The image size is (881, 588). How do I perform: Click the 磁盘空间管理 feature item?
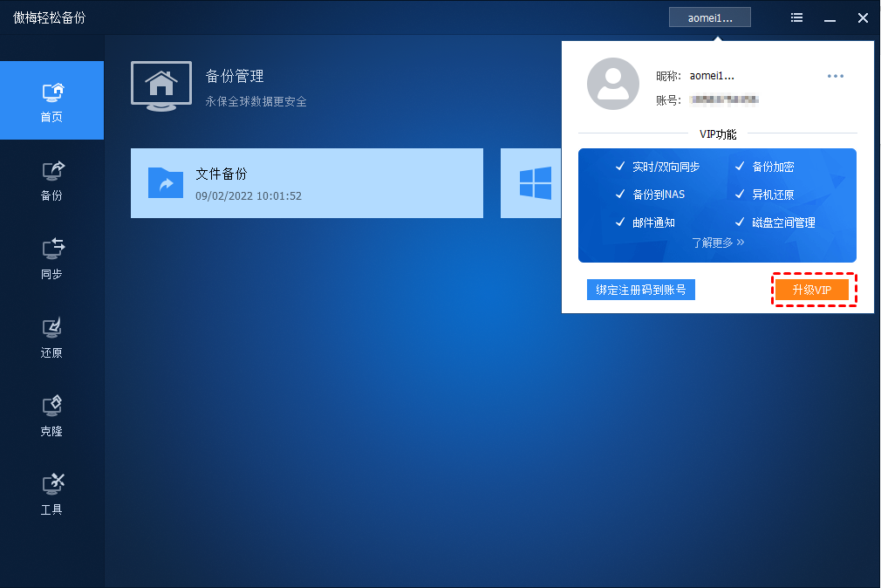775,222
